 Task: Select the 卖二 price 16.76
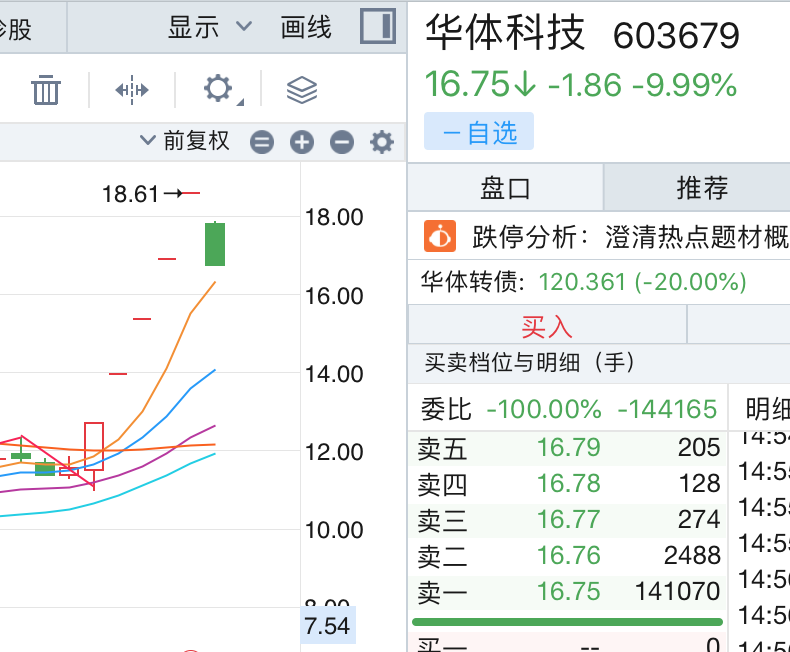point(568,556)
